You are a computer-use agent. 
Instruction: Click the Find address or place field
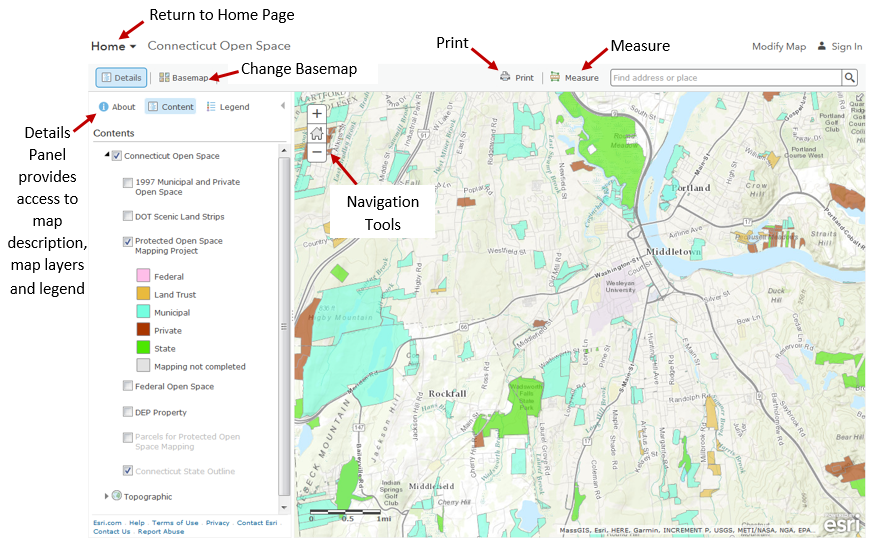tap(726, 78)
